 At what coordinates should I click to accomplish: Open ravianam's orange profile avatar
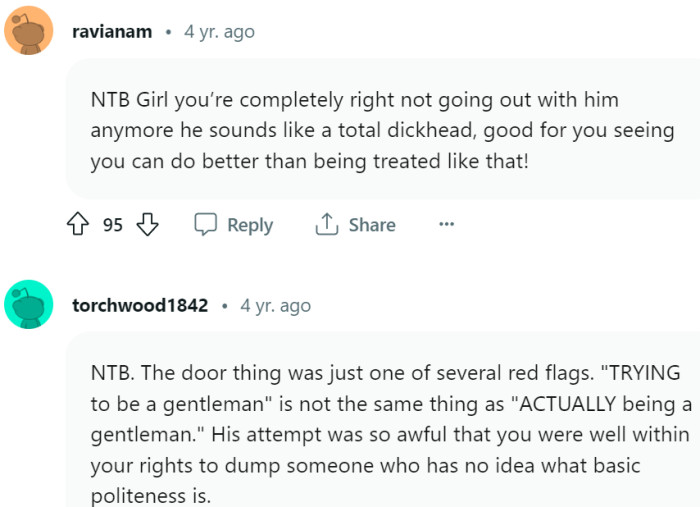click(x=29, y=31)
